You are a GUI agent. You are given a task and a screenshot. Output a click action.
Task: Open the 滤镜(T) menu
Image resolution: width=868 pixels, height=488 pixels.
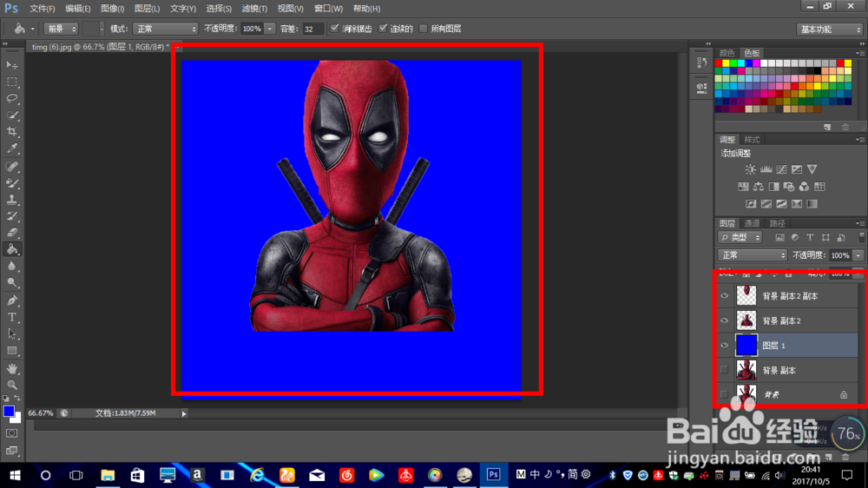click(x=254, y=9)
